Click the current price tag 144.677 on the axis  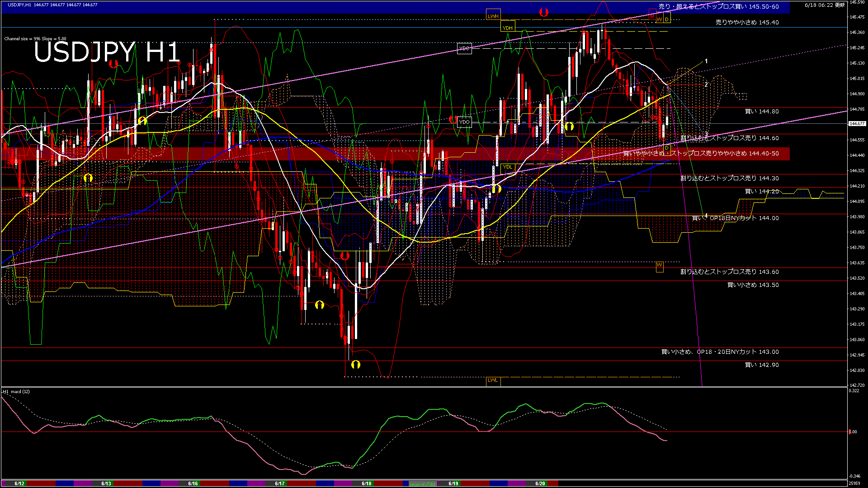point(857,123)
